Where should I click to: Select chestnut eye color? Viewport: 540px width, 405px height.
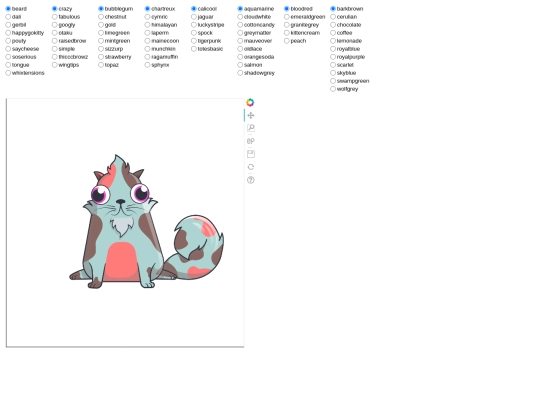(x=101, y=17)
